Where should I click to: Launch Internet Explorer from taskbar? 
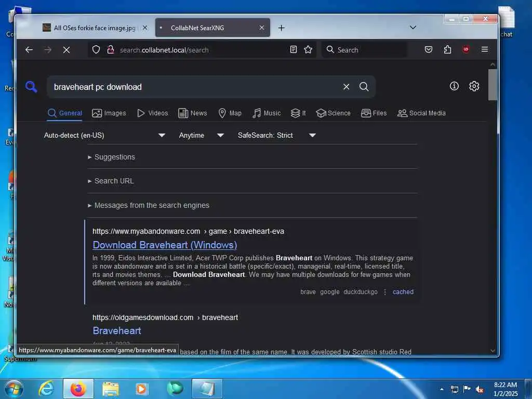click(x=46, y=389)
